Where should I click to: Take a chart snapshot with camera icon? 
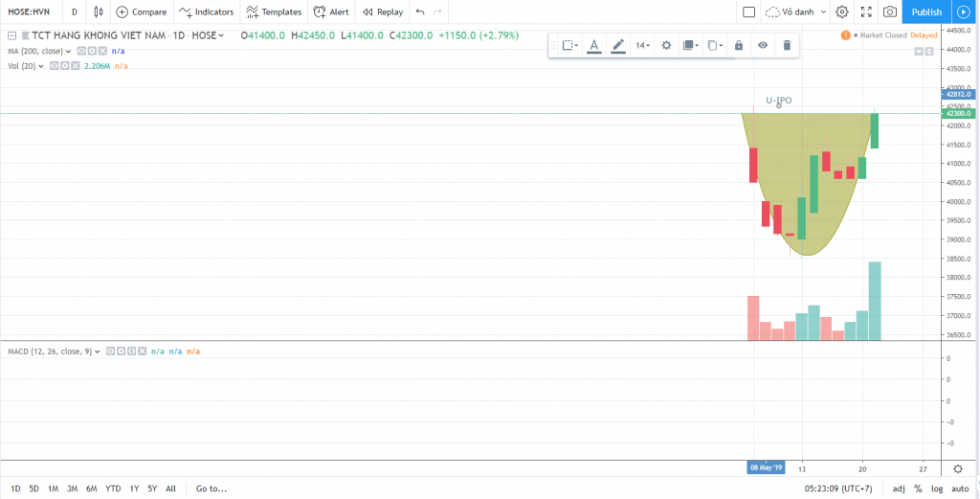pos(890,11)
